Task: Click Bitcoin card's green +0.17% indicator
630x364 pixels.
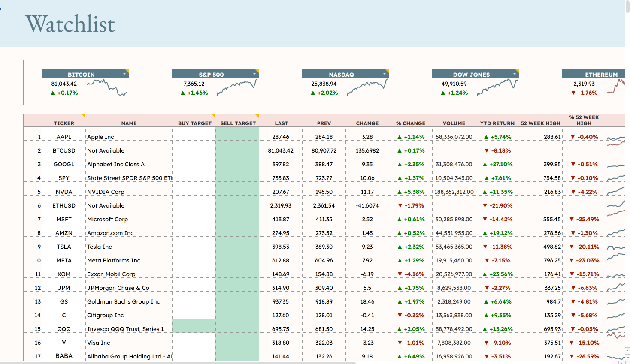Action: click(x=64, y=93)
